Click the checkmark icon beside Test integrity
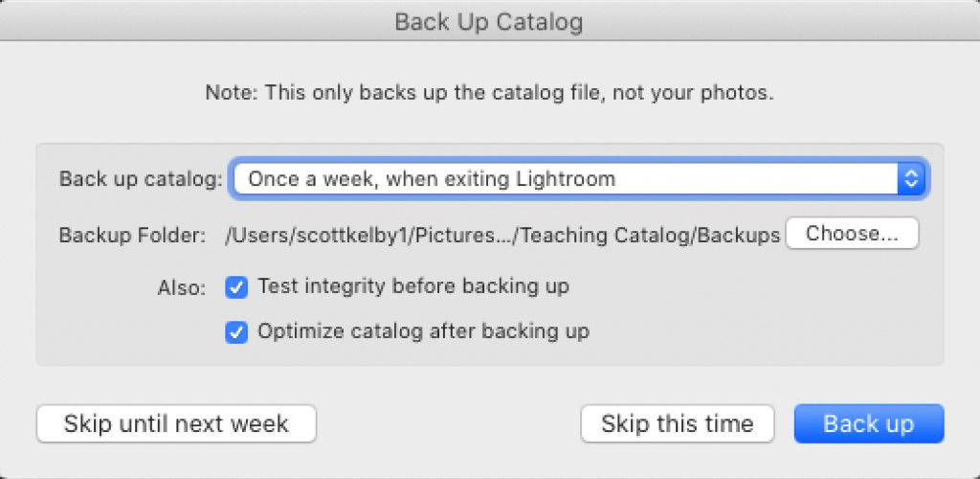 click(x=236, y=288)
